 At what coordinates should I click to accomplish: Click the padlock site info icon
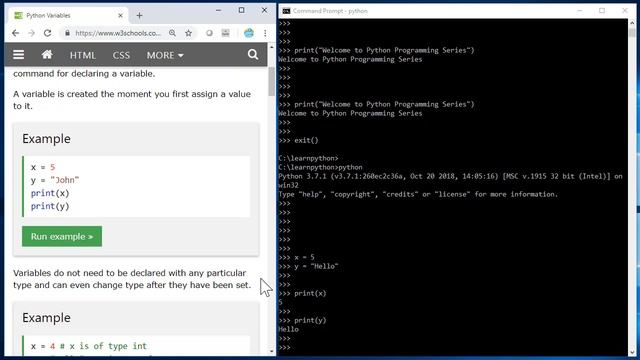point(67,33)
